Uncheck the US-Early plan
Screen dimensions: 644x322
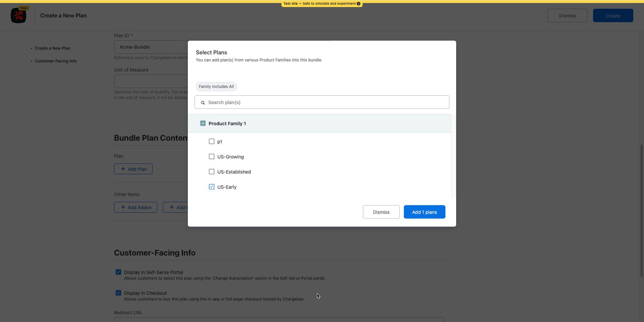[x=212, y=187]
